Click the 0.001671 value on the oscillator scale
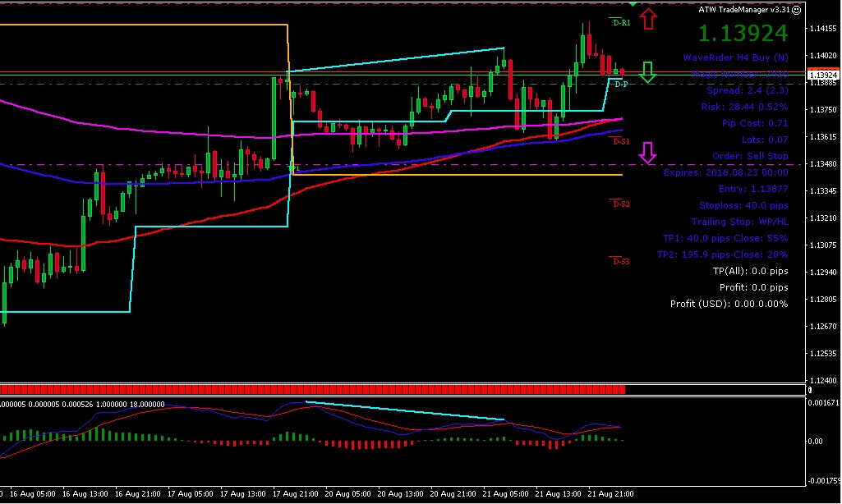 [x=823, y=402]
